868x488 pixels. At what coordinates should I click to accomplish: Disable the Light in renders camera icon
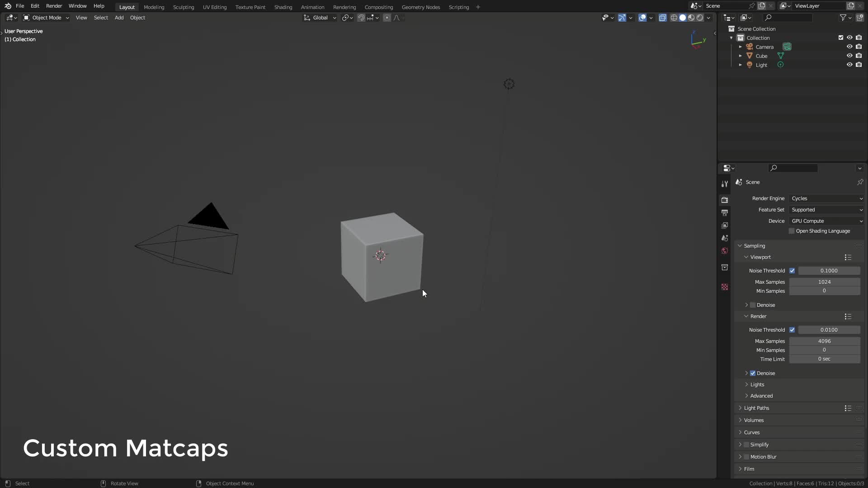859,65
